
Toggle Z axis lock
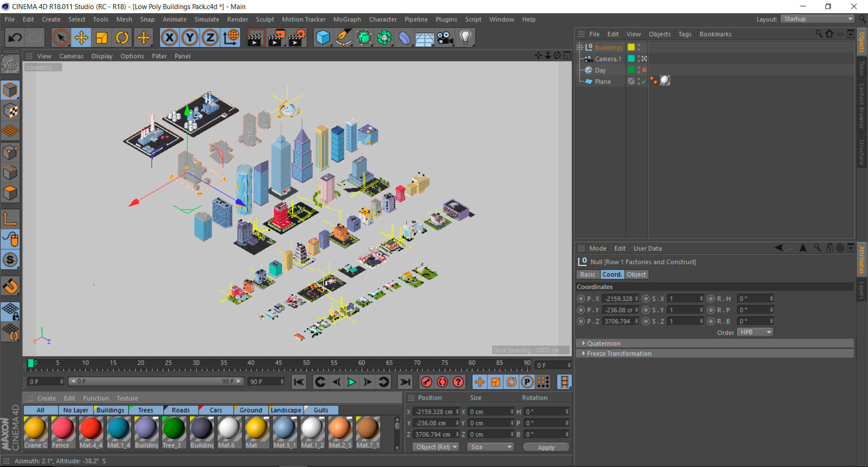coord(210,38)
